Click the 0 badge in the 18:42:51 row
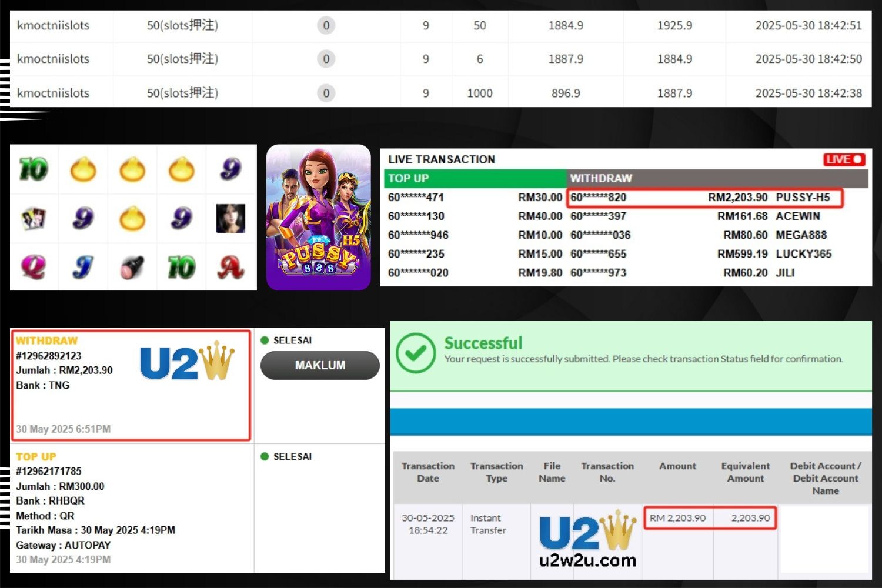This screenshot has width=882, height=588. point(326,25)
